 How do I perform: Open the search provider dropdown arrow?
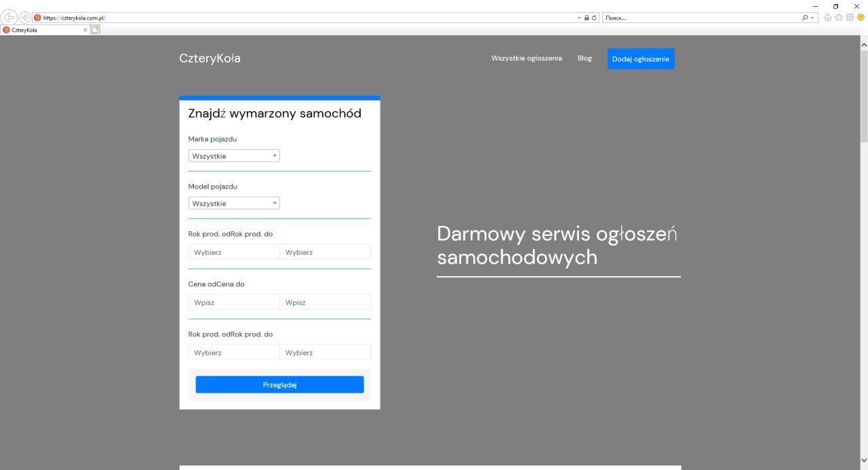(x=812, y=18)
